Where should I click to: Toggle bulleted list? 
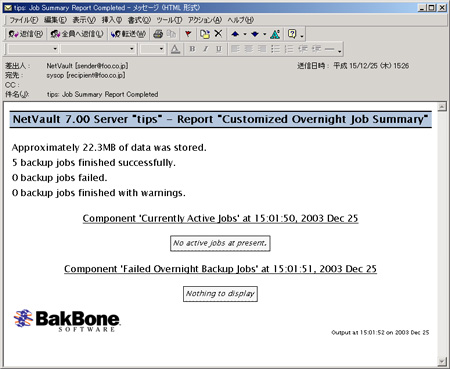click(275, 49)
